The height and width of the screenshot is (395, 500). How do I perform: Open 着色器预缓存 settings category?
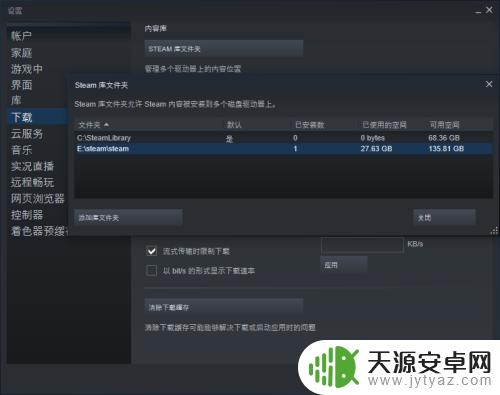pos(39,231)
